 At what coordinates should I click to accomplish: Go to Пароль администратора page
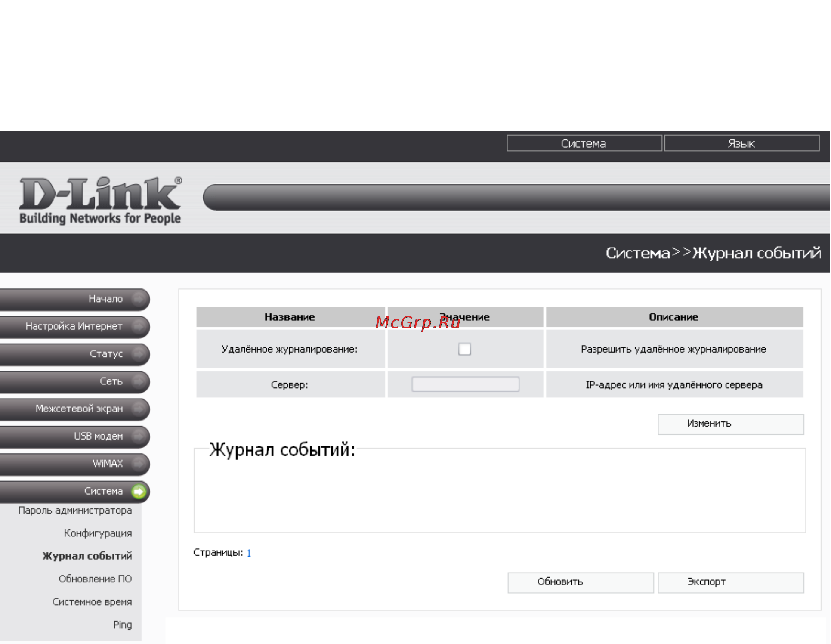[x=75, y=511]
